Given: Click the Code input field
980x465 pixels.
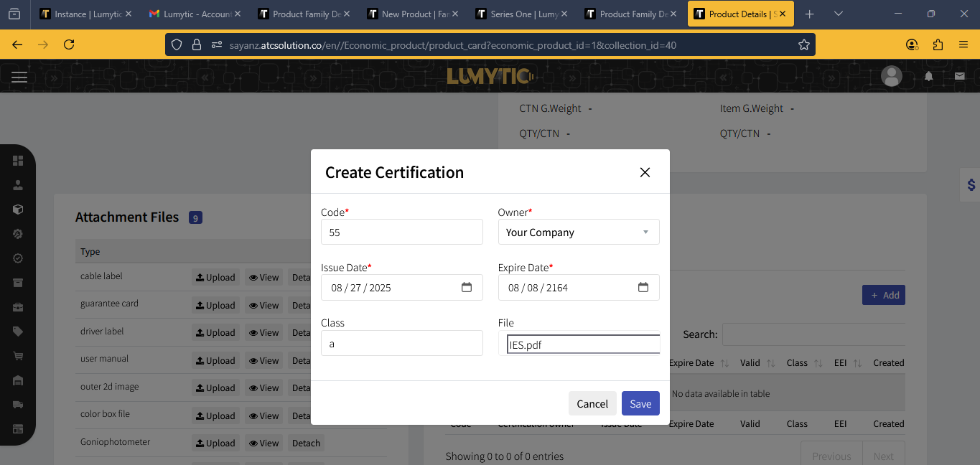Looking at the screenshot, I should click(401, 232).
